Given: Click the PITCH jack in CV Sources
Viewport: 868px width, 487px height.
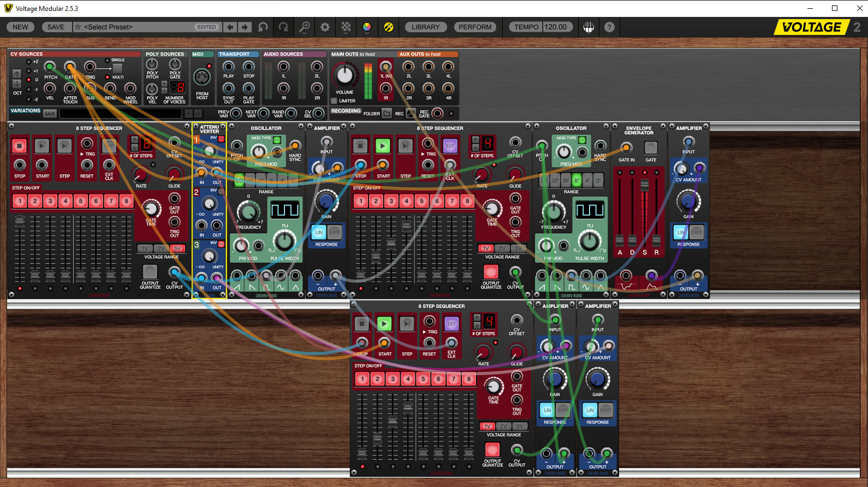Looking at the screenshot, I should point(50,67).
